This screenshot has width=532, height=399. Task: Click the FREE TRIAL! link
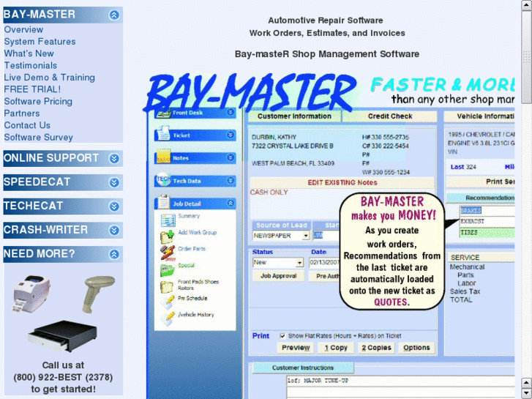(32, 89)
